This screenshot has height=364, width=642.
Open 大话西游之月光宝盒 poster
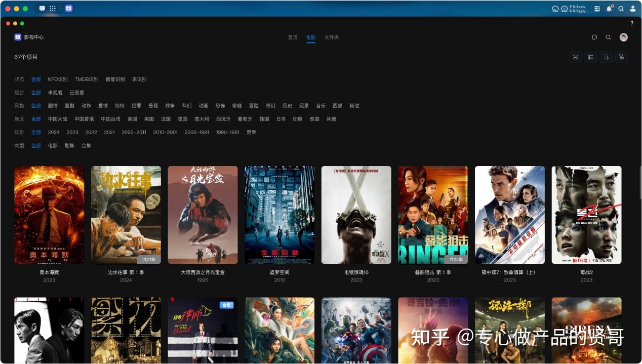click(203, 215)
